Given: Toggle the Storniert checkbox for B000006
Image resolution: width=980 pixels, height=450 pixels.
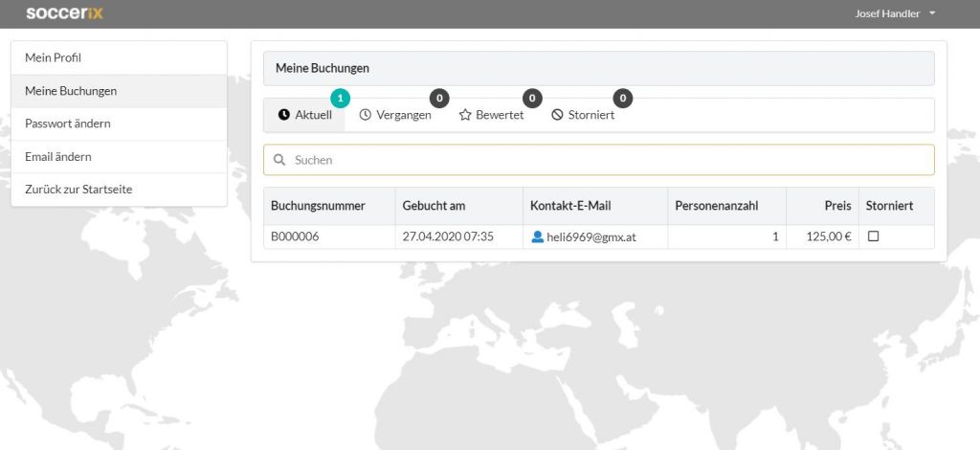Looking at the screenshot, I should coord(874,236).
